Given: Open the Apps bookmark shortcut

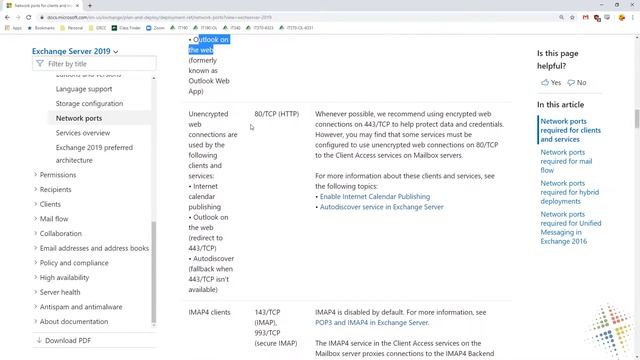Looking at the screenshot, I should (13, 28).
